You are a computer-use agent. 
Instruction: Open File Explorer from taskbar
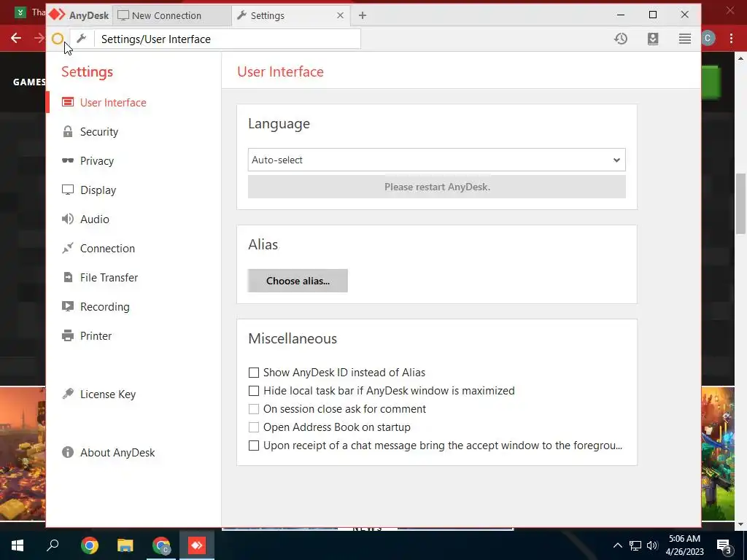coord(125,545)
